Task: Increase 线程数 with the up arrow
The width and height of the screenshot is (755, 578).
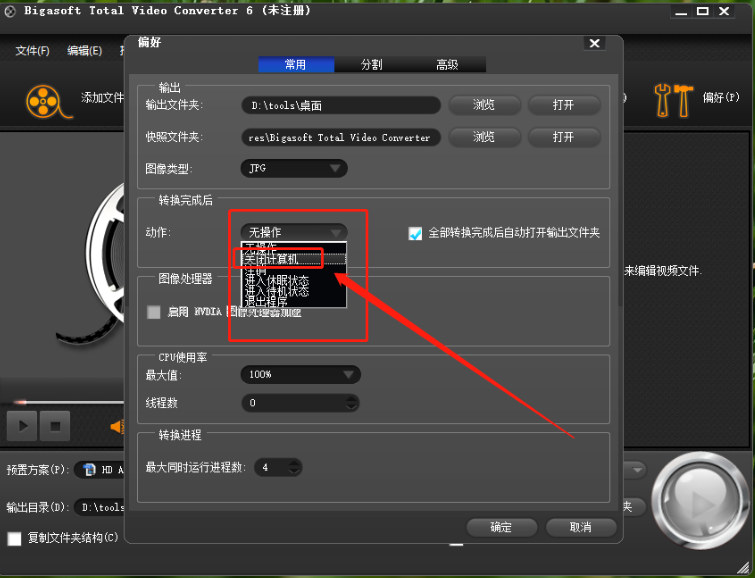Action: 352,399
